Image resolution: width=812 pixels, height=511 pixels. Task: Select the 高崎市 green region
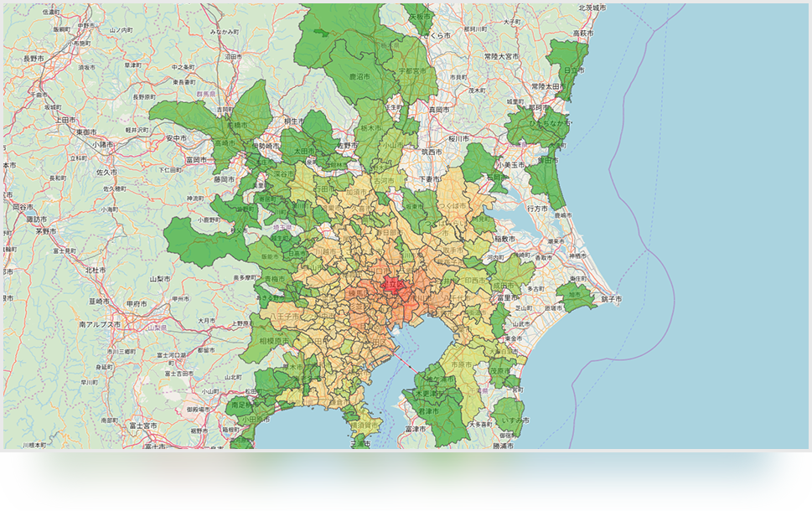coord(223,143)
